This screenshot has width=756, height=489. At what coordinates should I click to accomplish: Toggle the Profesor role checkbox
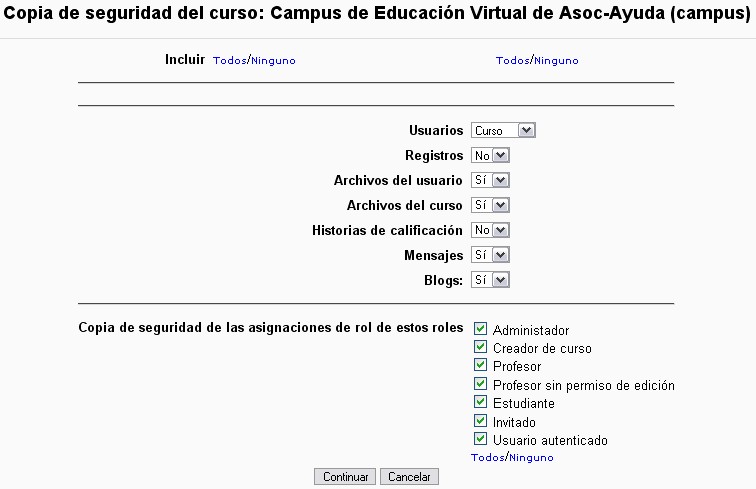(x=481, y=366)
